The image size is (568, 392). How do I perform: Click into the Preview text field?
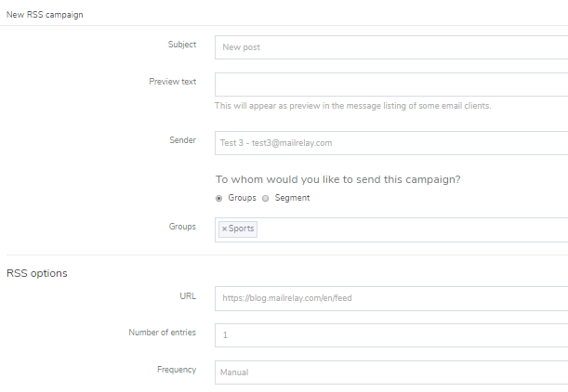pos(390,85)
